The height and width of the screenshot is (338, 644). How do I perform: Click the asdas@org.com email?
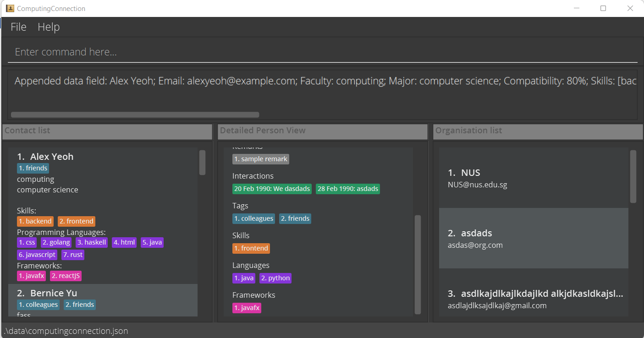475,245
